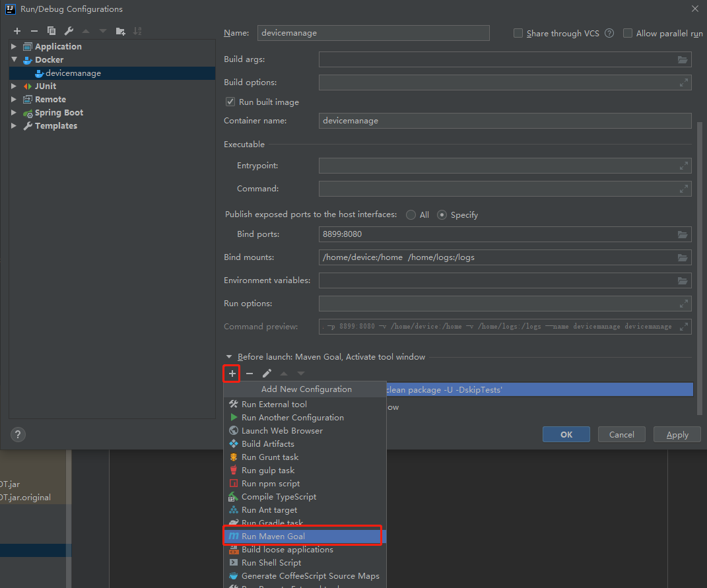Browse Build args folder icon
This screenshot has width=707, height=588.
tap(683, 59)
